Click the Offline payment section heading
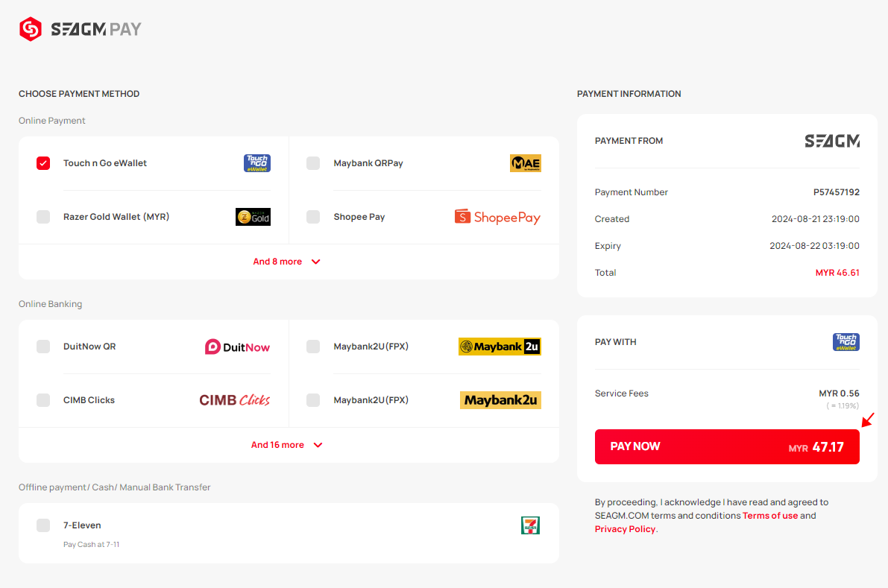 [114, 487]
